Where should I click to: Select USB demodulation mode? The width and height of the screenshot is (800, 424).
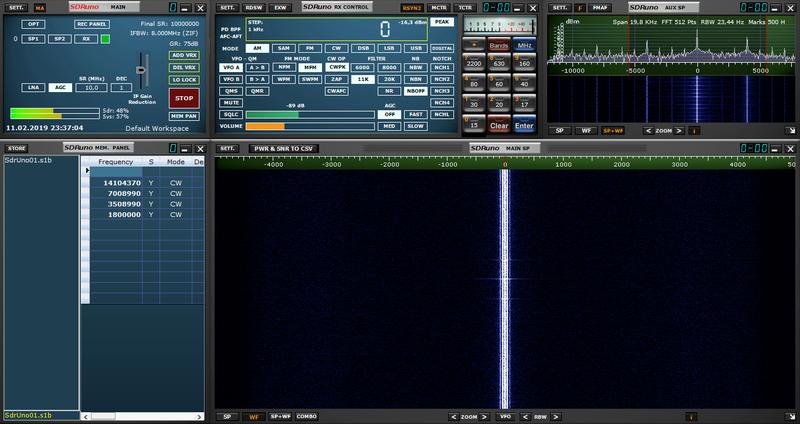(x=416, y=48)
